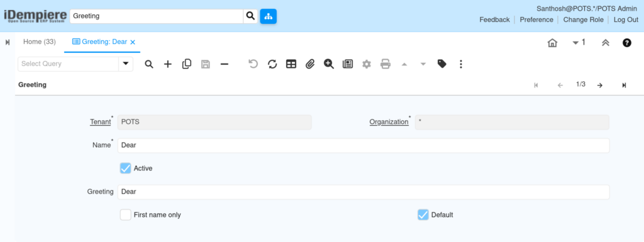Click the user text Santhosh@POTS.*/POTS Admin
The image size is (644, 242).
(587, 9)
